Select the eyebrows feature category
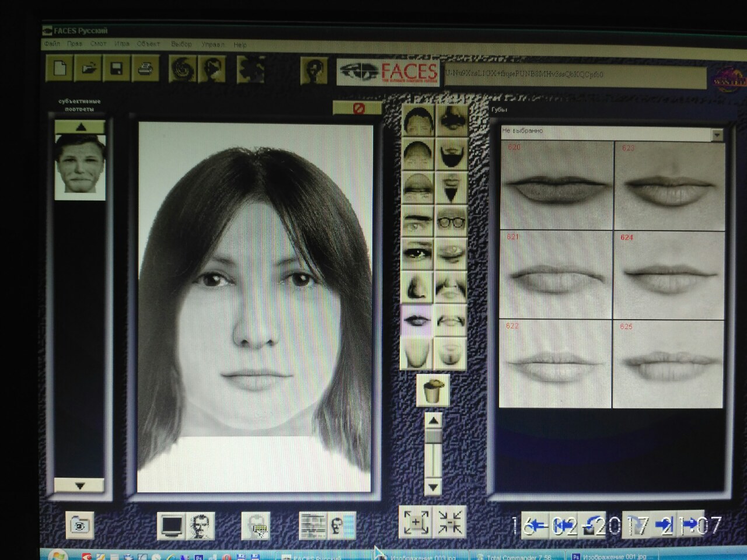This screenshot has height=560, width=747. coord(417,221)
